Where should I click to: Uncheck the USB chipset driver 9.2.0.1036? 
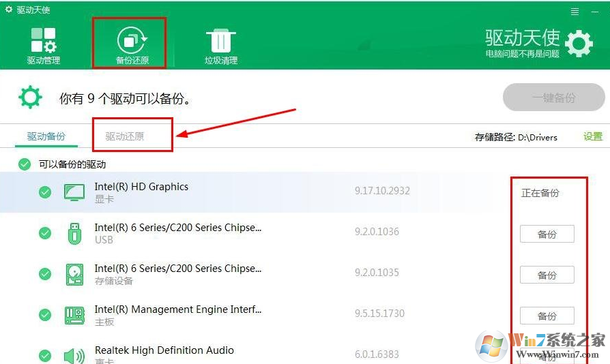coord(45,232)
